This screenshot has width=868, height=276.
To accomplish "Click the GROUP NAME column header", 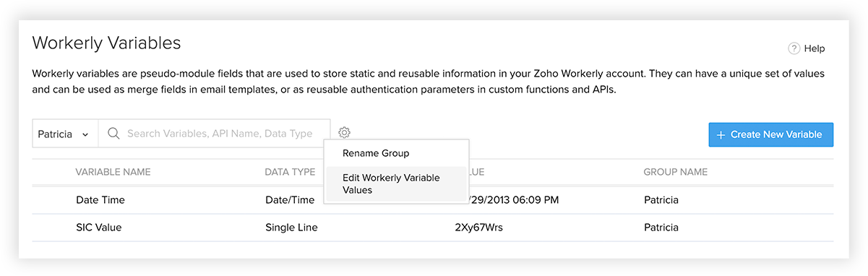I will click(x=676, y=172).
